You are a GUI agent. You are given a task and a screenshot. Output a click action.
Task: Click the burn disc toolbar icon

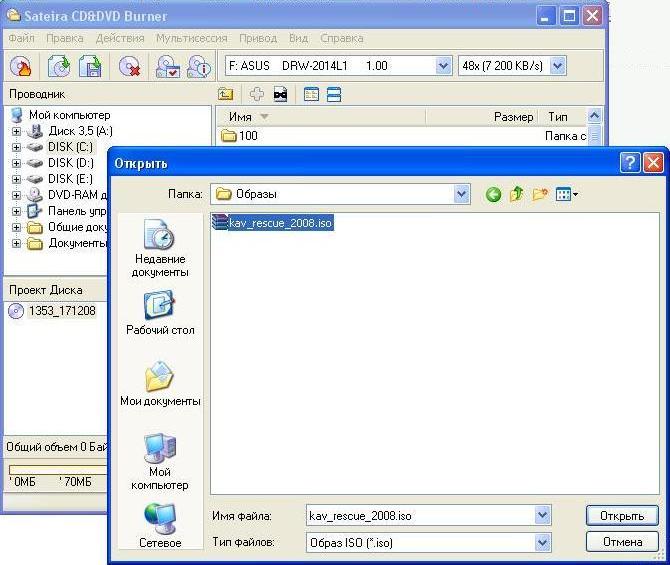coord(21,66)
